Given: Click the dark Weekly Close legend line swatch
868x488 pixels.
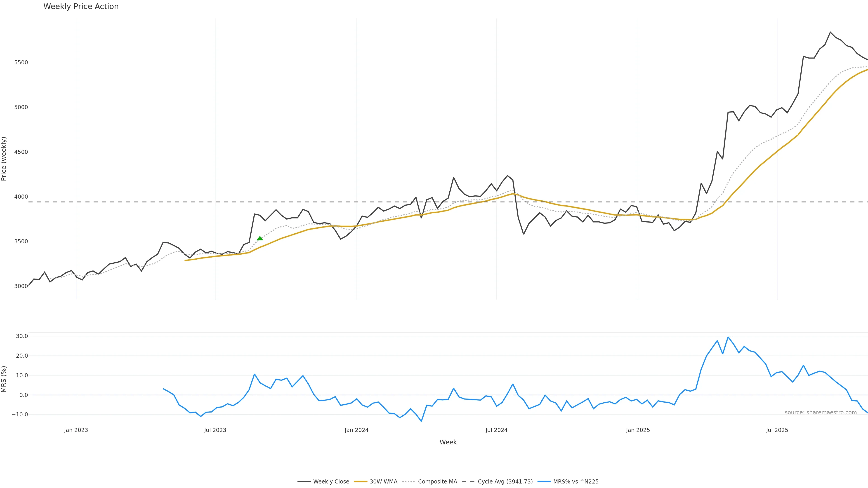Looking at the screenshot, I should coord(304,482).
